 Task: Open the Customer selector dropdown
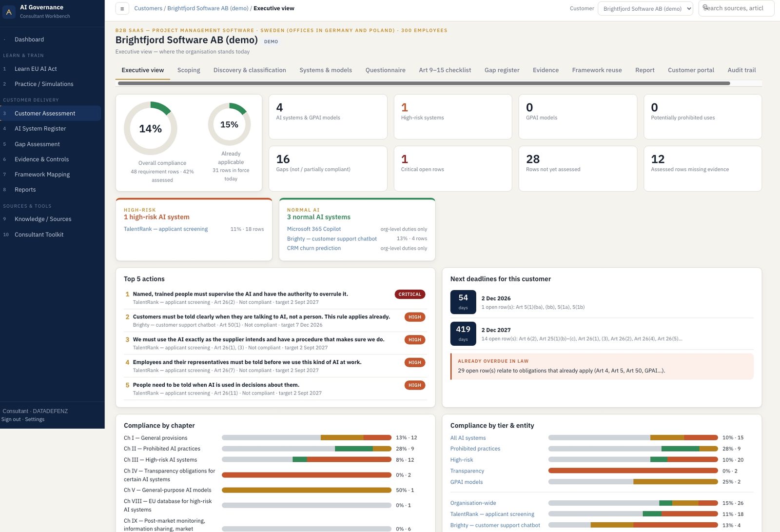(645, 8)
